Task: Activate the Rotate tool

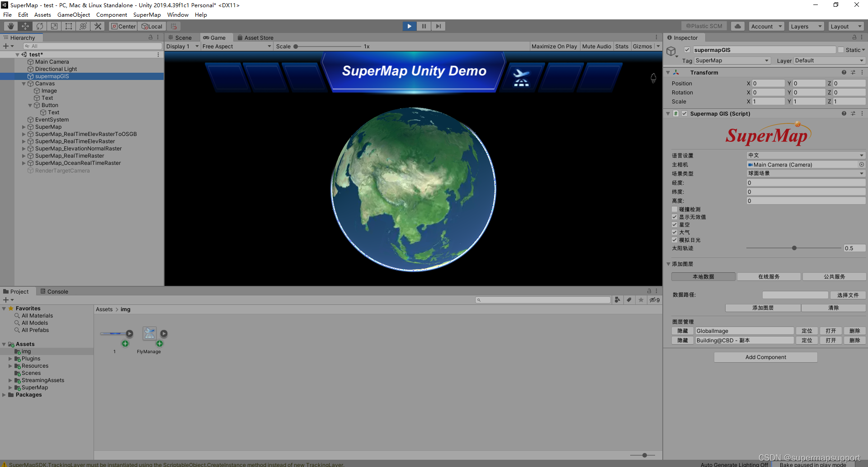Action: click(x=40, y=26)
